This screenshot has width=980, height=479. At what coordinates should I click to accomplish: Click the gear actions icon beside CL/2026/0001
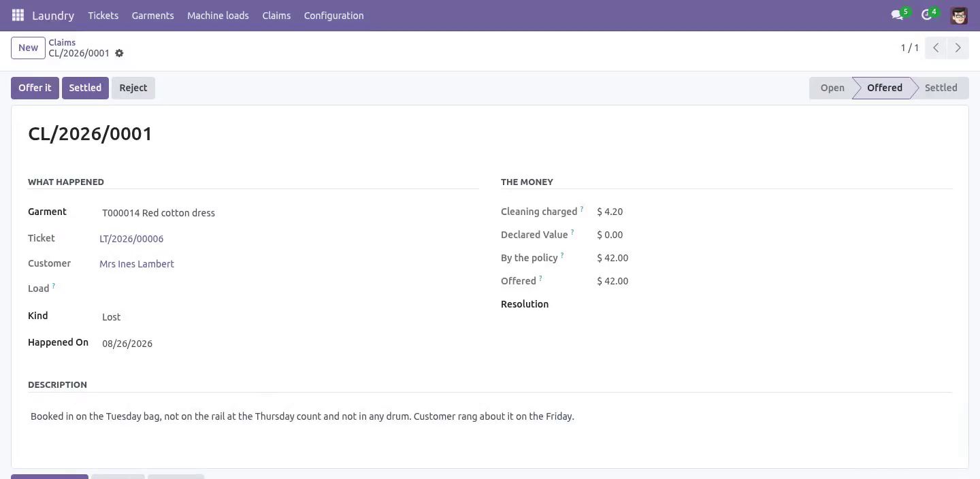click(119, 53)
